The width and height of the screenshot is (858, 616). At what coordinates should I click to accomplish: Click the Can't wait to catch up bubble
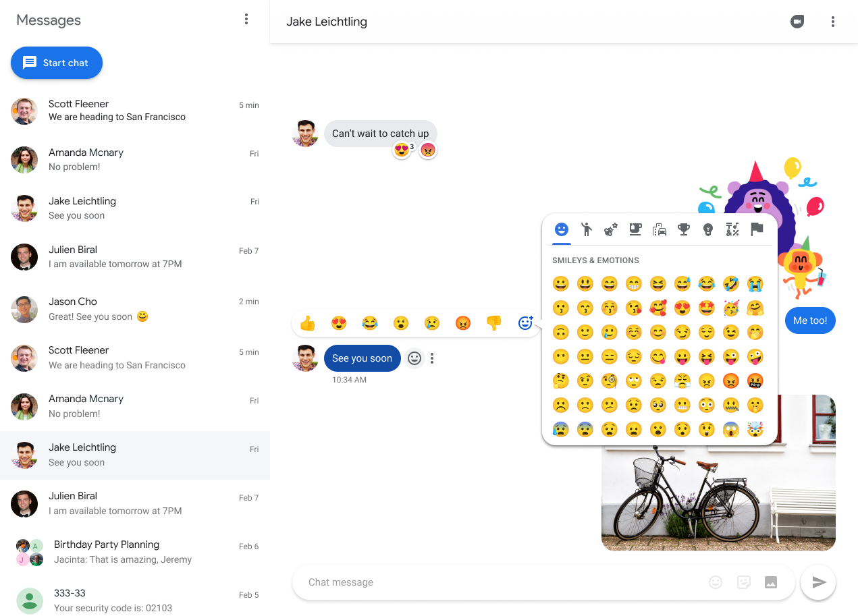click(x=381, y=134)
